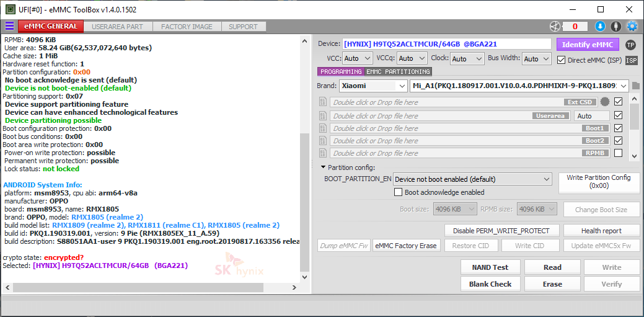This screenshot has width=644, height=317.
Task: Click Boot2 row file icon
Action: point(322,141)
